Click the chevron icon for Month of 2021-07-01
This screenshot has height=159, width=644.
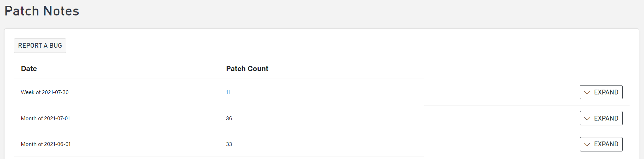point(587,118)
